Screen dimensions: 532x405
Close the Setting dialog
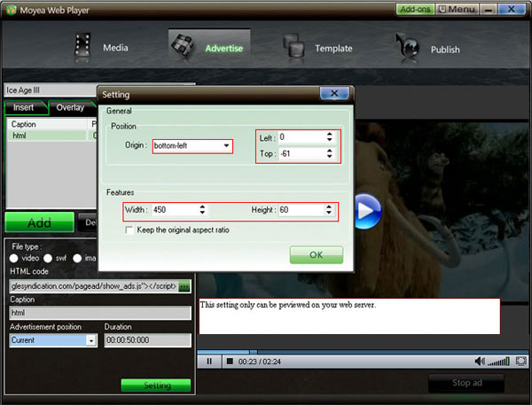pyautogui.click(x=334, y=93)
